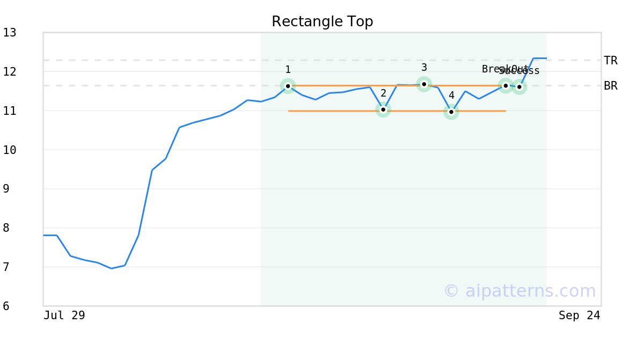Select the pattern point marker numbered 2

coord(383,109)
